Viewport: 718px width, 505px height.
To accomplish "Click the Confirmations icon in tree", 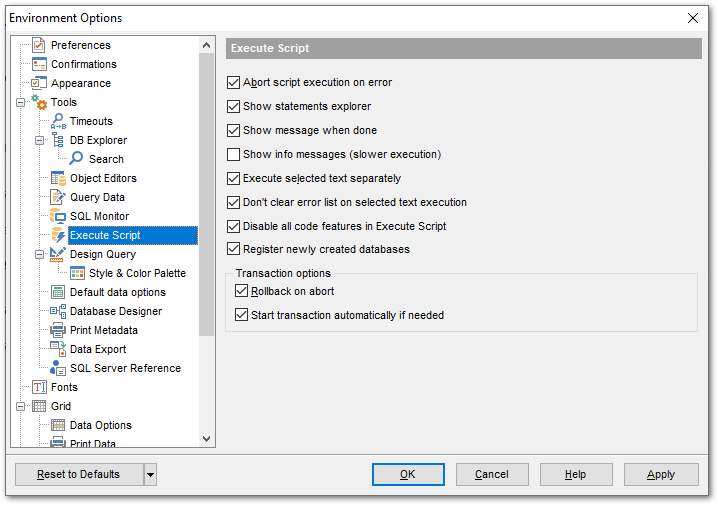I will click(x=39, y=64).
